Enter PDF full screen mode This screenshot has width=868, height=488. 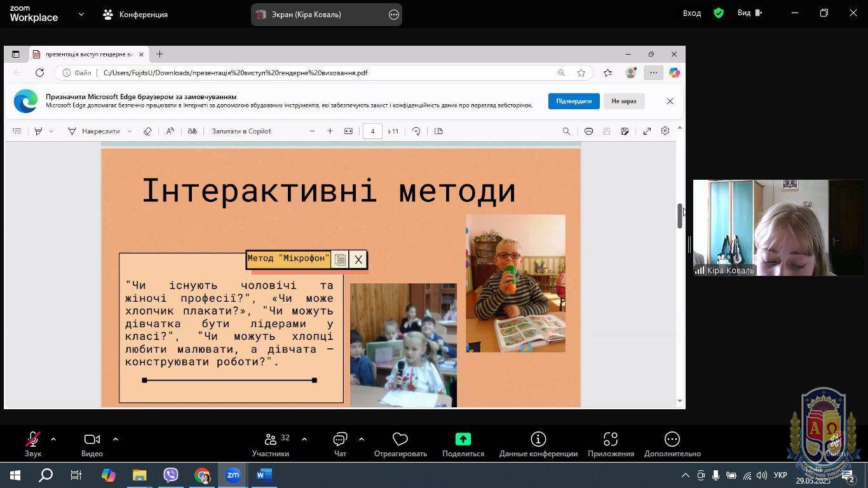(x=647, y=131)
